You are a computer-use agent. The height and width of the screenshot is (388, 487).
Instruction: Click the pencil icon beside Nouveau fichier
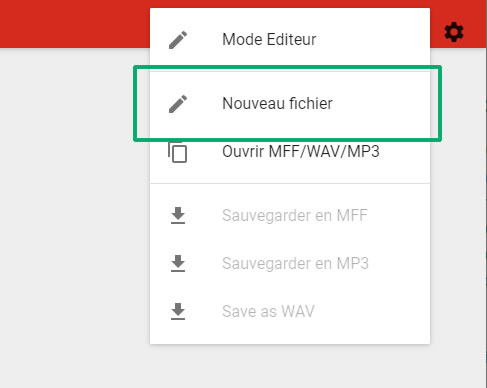(x=178, y=104)
